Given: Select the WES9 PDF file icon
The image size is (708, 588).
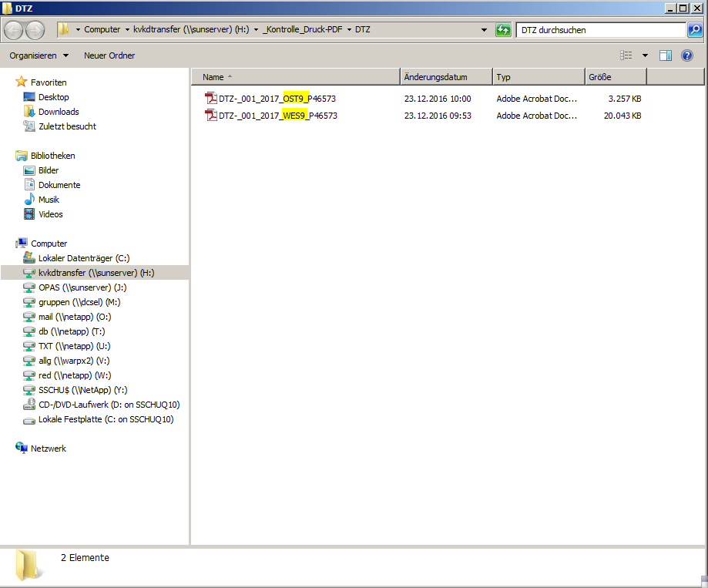Looking at the screenshot, I should 210,116.
